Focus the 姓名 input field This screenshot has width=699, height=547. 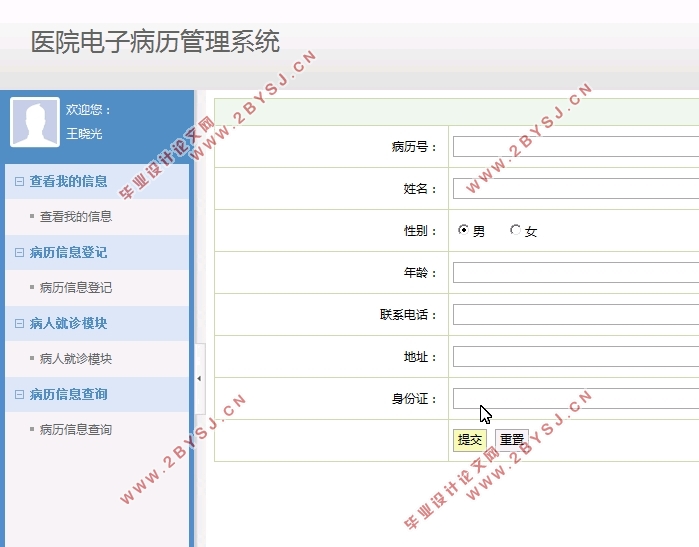[x=576, y=189]
